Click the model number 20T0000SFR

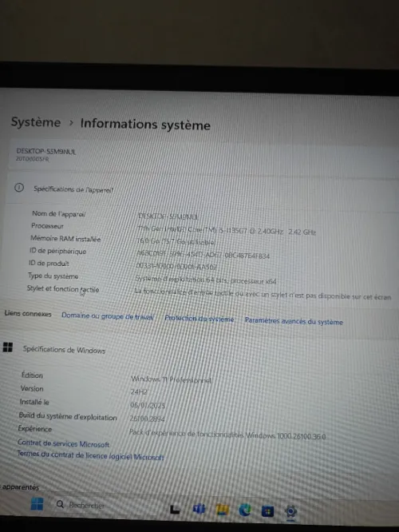point(33,159)
